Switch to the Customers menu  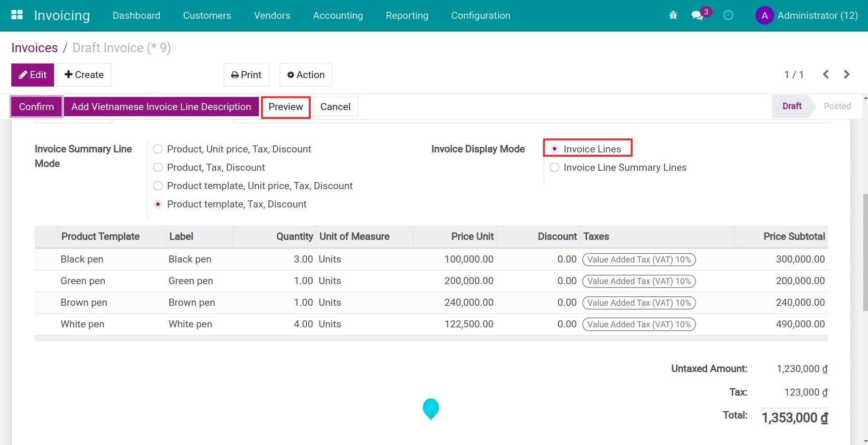tap(207, 15)
